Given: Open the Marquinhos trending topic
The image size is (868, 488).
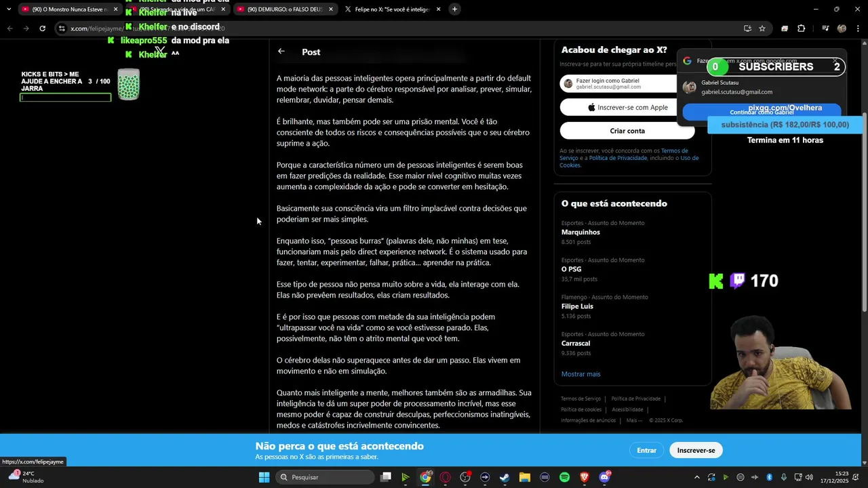Looking at the screenshot, I should (x=632, y=232).
